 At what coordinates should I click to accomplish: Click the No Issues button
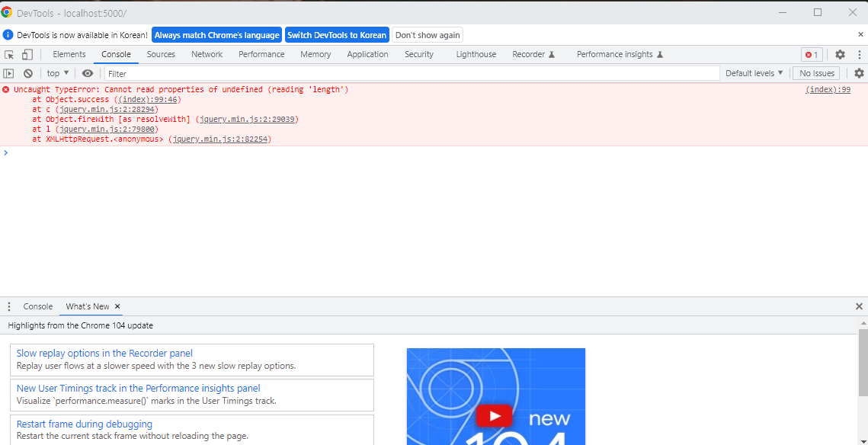tap(816, 73)
